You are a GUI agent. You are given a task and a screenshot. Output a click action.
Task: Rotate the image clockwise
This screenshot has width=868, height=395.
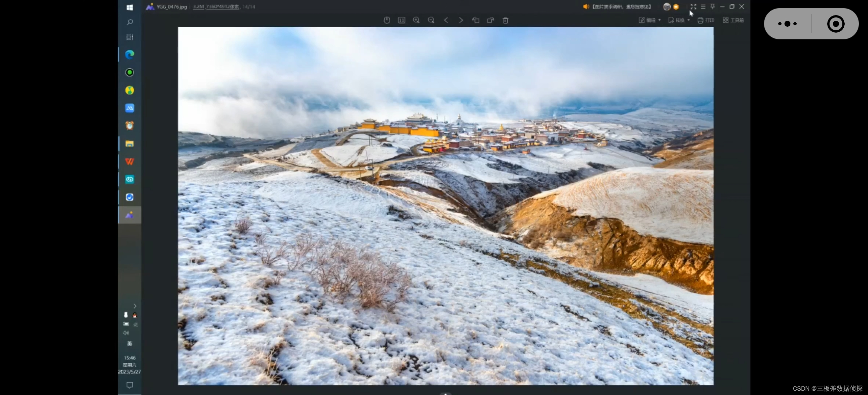click(490, 20)
